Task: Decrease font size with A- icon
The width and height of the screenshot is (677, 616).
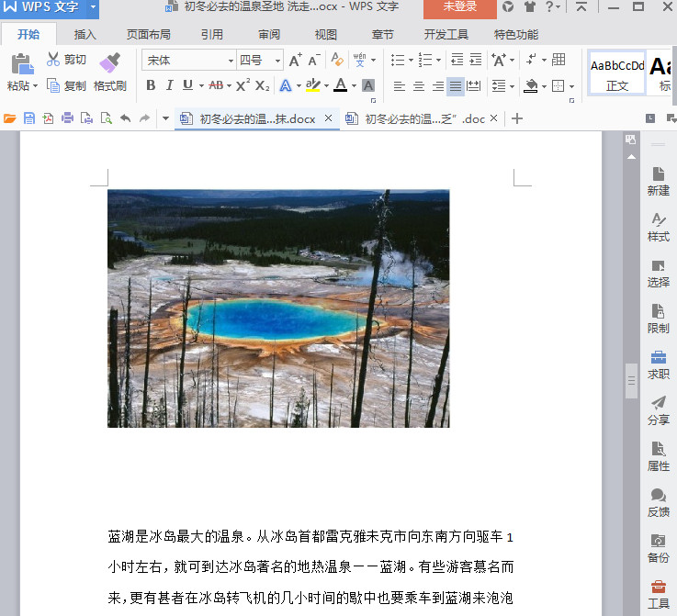Action: 314,60
